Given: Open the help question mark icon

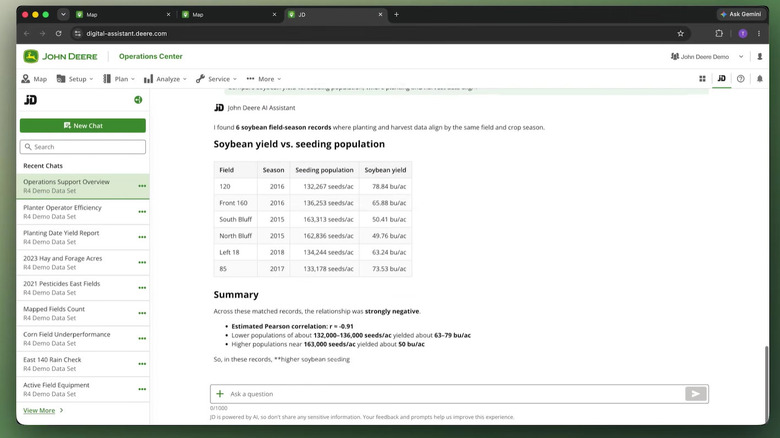Looking at the screenshot, I should click(741, 79).
